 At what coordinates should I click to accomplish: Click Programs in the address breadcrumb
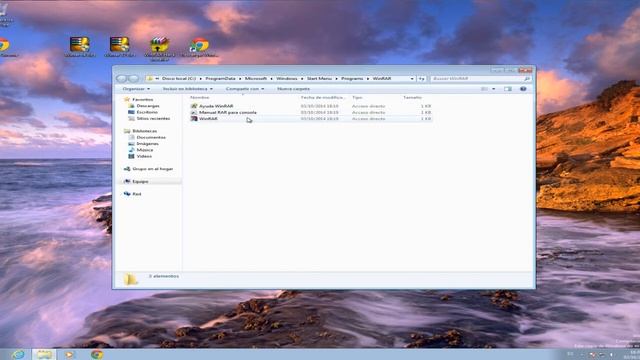(x=352, y=78)
